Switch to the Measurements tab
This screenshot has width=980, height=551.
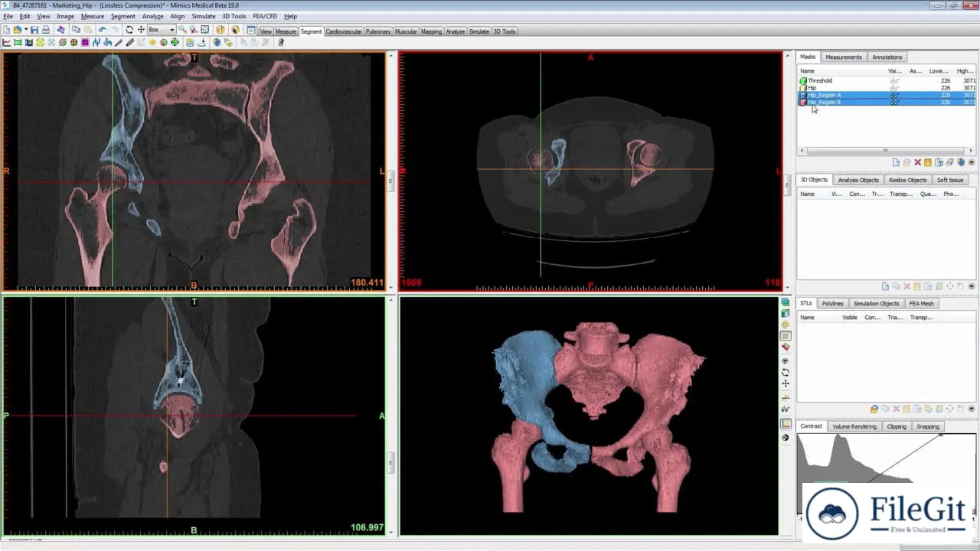pyautogui.click(x=843, y=57)
